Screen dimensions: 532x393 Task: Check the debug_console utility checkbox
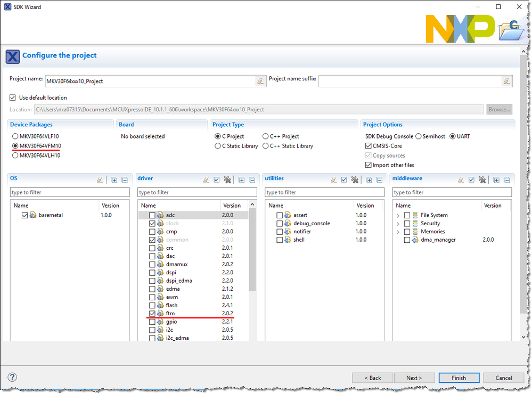pyautogui.click(x=280, y=223)
